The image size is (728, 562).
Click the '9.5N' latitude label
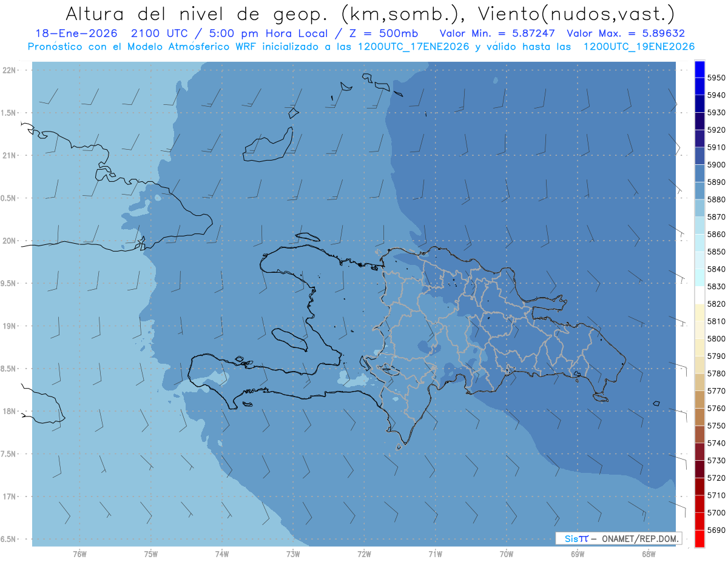9,283
